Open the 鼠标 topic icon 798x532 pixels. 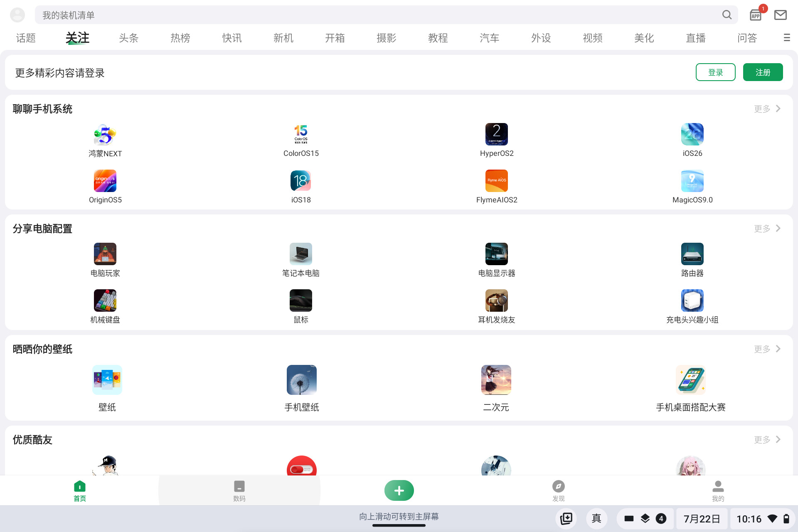point(301,300)
